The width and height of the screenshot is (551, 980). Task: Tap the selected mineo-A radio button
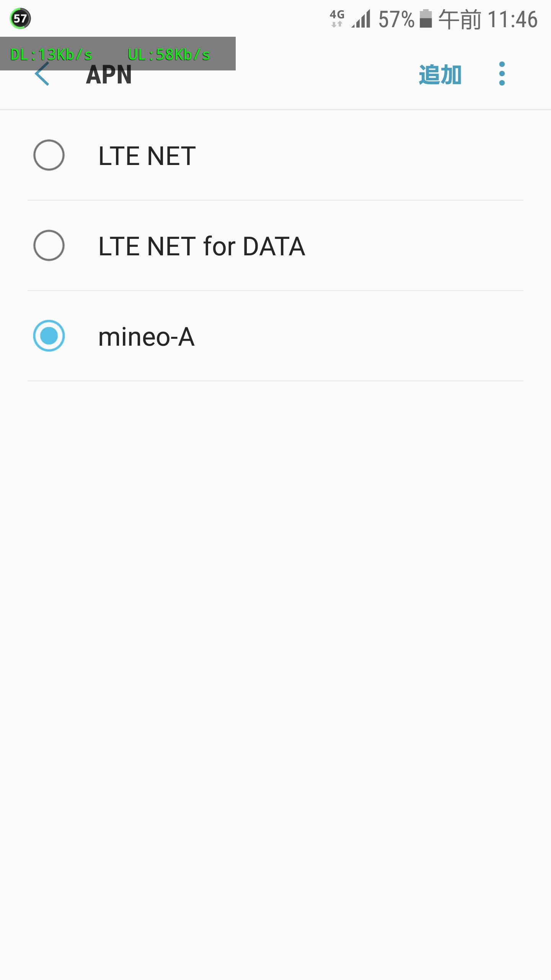[49, 336]
